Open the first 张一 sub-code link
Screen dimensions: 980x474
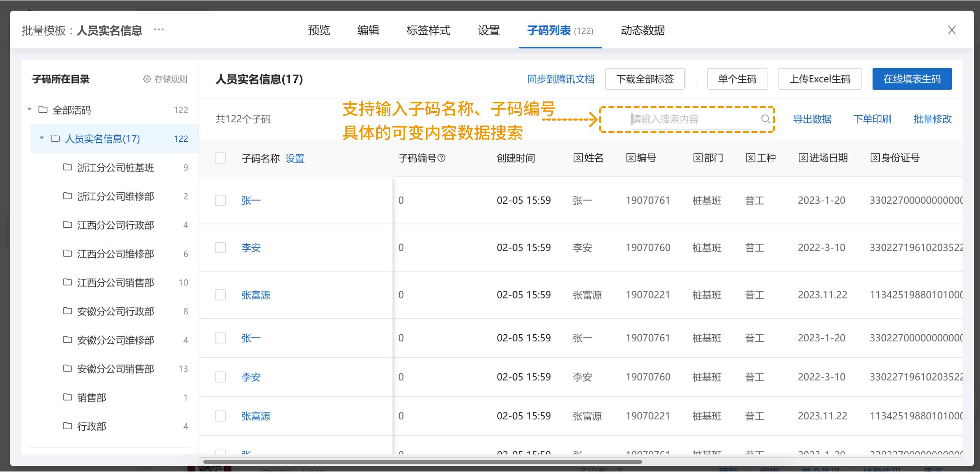point(251,201)
